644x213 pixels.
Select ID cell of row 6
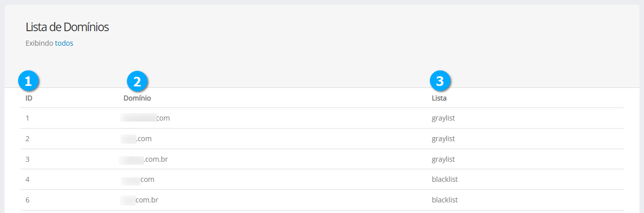click(x=28, y=200)
